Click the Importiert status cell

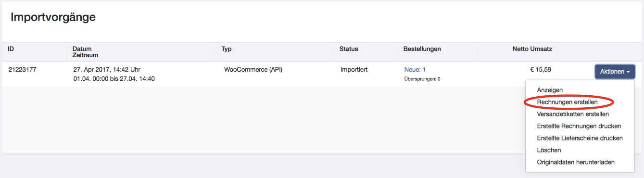354,70
